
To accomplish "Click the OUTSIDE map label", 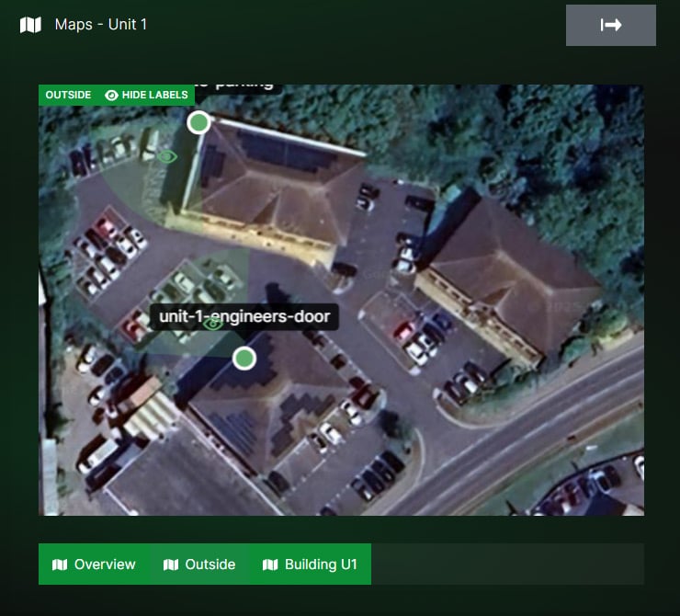I will pos(68,95).
